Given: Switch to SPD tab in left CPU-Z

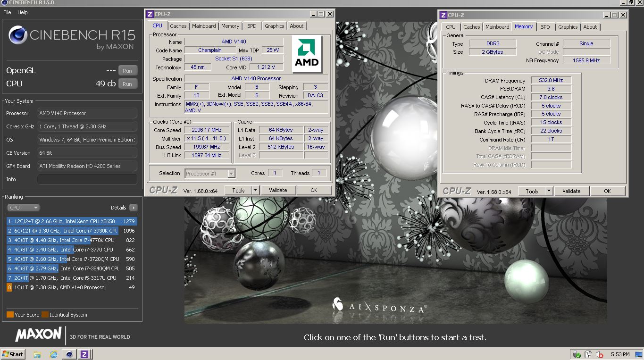Looking at the screenshot, I should pyautogui.click(x=252, y=26).
